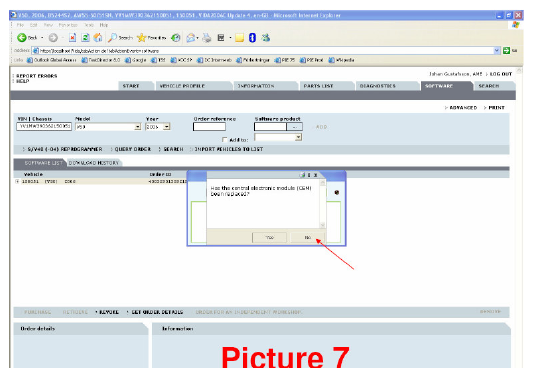Click REPORT ERRORS link
The width and height of the screenshot is (533, 377).
pos(37,76)
